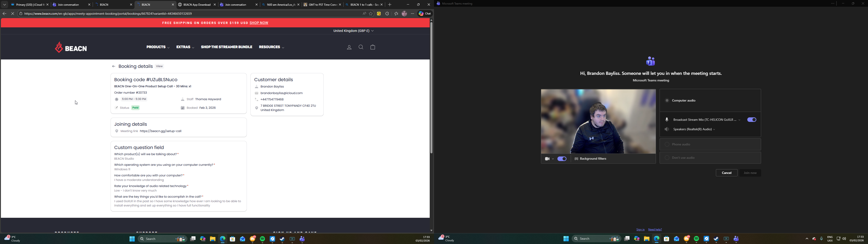Open Background filters in Teams preview
Screen dimensions: 868x244
(591, 159)
